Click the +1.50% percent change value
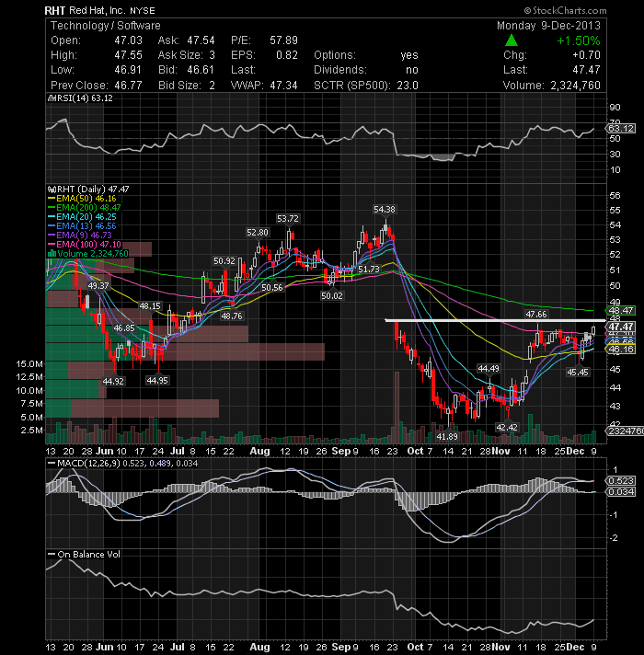Screen dimensions: 644x655 coord(579,40)
